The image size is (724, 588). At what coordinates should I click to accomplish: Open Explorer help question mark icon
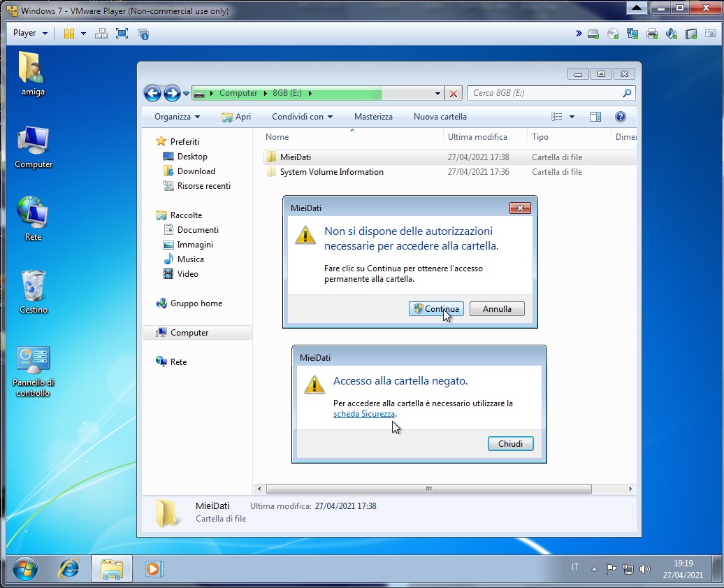tap(620, 117)
